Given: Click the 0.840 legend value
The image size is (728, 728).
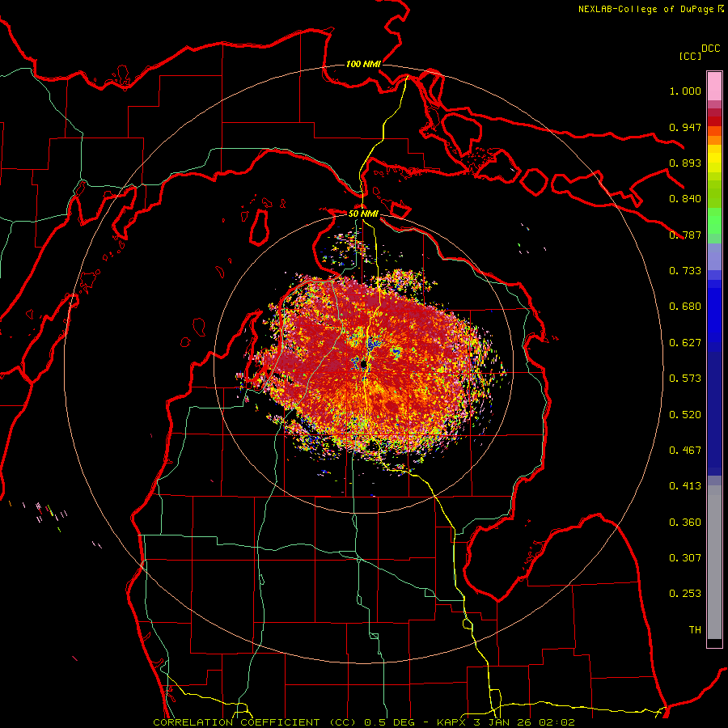Looking at the screenshot, I should coord(685,199).
